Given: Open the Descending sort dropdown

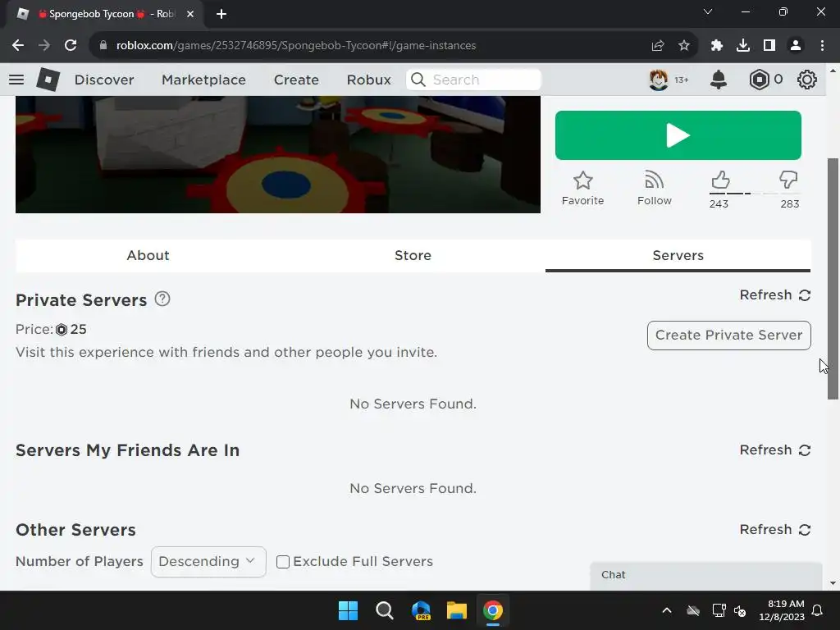Looking at the screenshot, I should (208, 561).
